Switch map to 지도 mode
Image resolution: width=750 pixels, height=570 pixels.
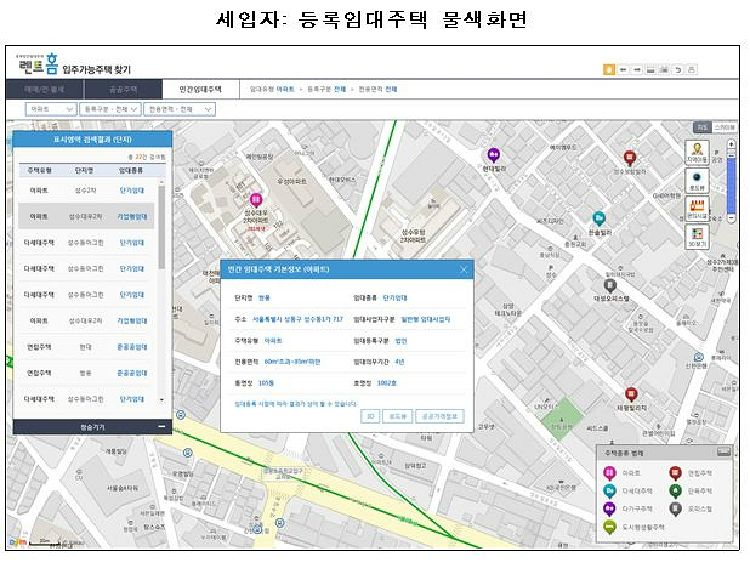click(x=703, y=128)
